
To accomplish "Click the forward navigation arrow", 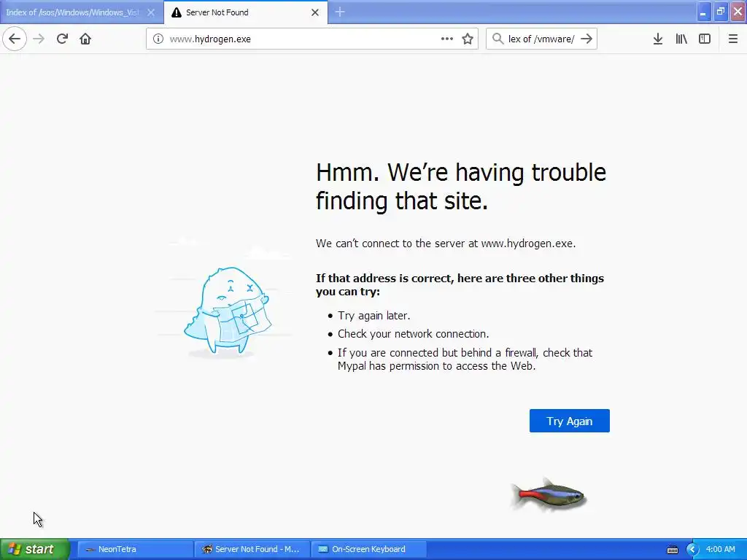I will pyautogui.click(x=39, y=39).
